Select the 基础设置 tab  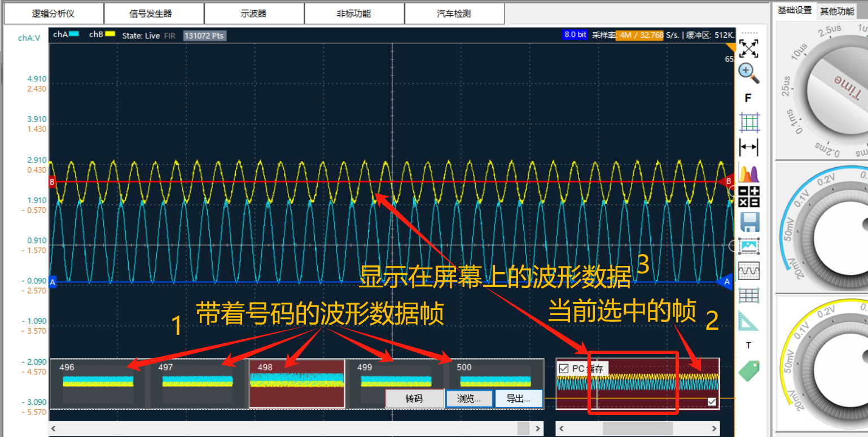coord(795,11)
